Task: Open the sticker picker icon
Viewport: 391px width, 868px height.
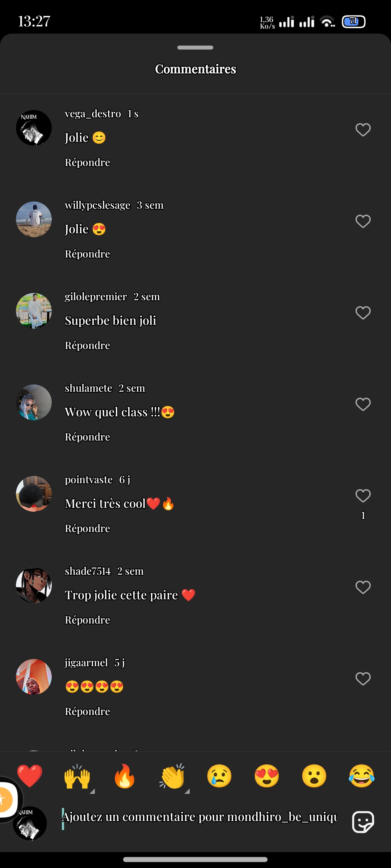Action: coord(363,822)
